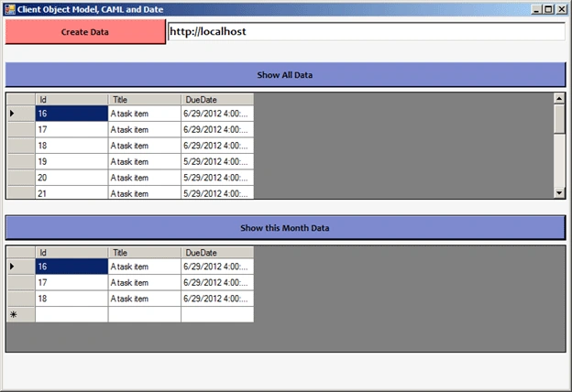The width and height of the screenshot is (572, 392).
Task: Select Id cell 21 in the upper grid
Action: point(71,192)
